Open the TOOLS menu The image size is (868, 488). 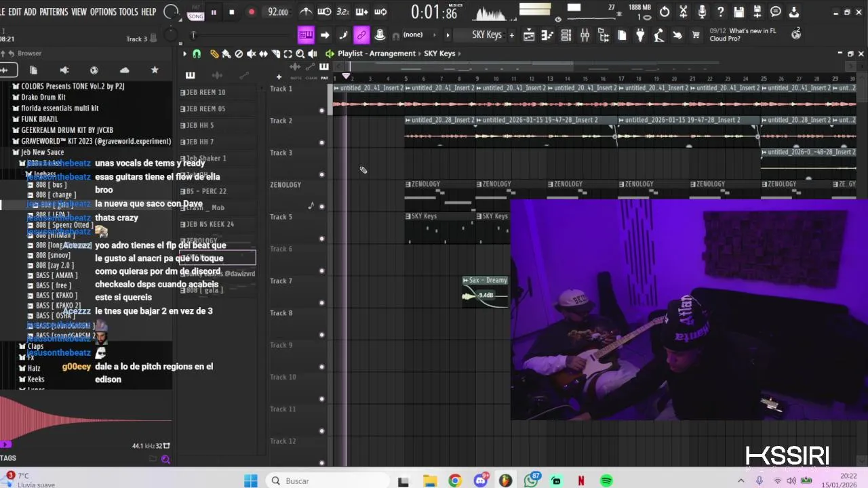(128, 12)
